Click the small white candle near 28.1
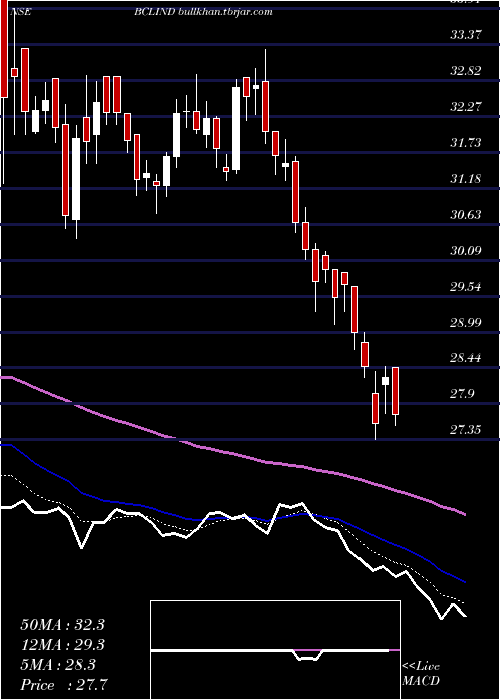 point(385,381)
